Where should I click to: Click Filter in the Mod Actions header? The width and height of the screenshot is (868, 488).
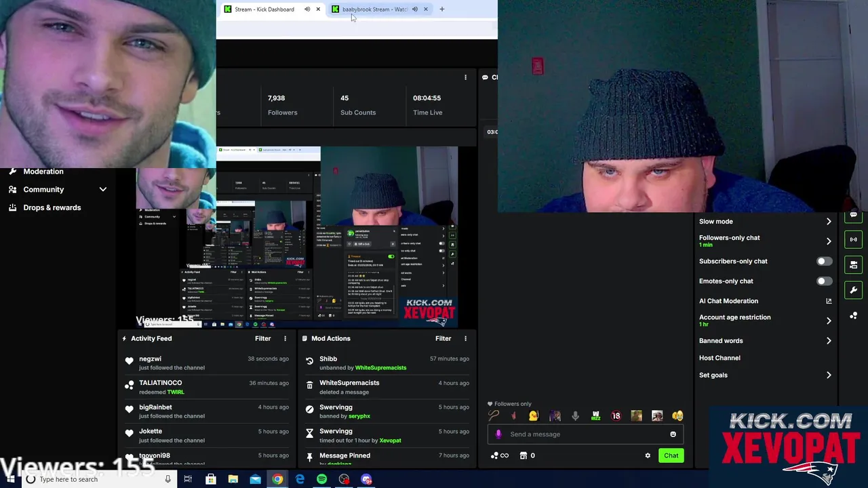[x=443, y=338]
